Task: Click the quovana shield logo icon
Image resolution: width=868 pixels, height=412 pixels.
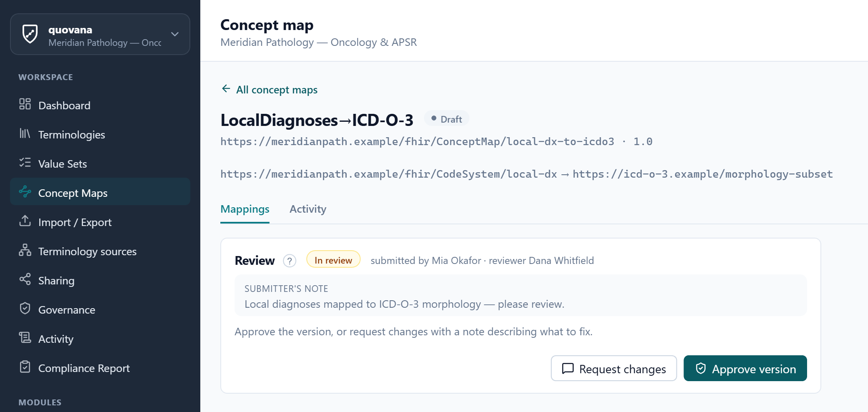Action: [x=30, y=34]
